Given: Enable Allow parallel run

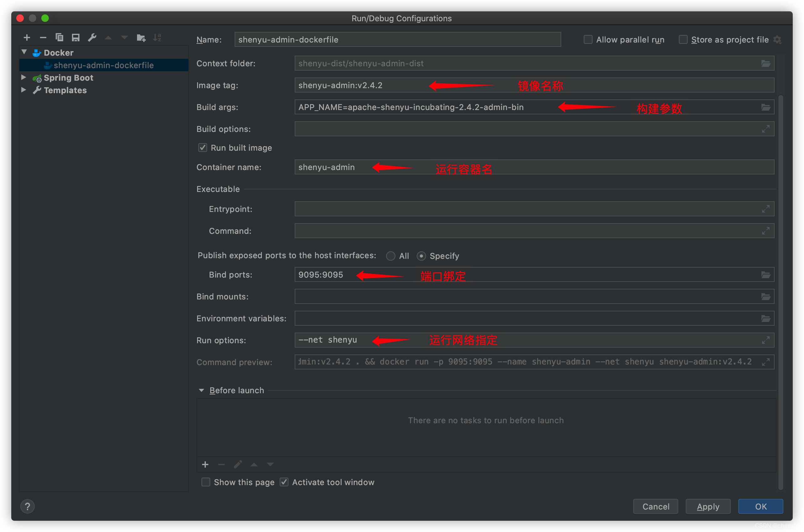Looking at the screenshot, I should tap(588, 40).
